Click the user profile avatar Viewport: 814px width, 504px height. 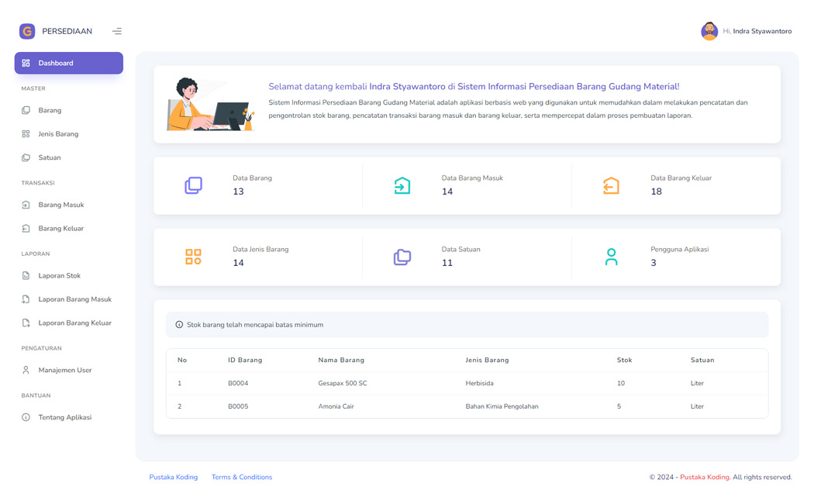(x=710, y=31)
